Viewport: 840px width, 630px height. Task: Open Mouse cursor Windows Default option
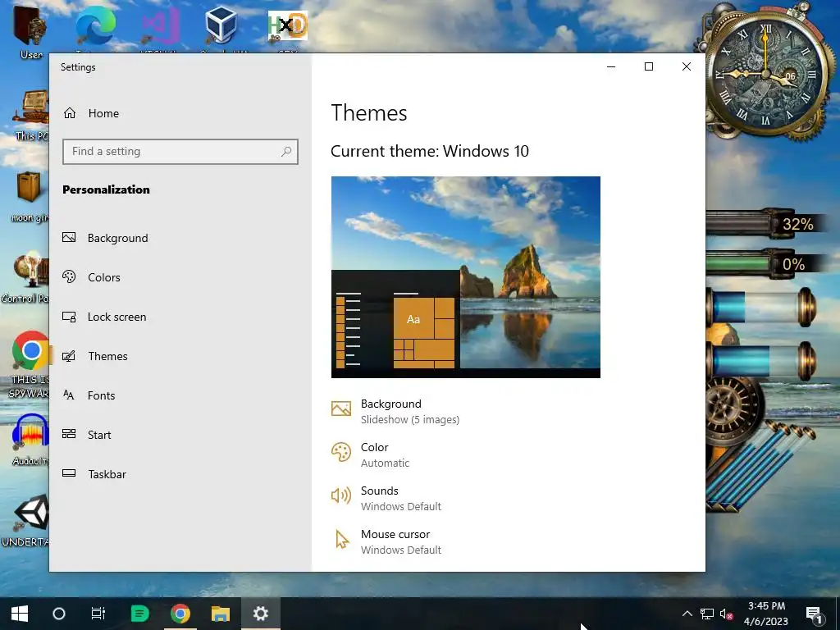click(386, 541)
